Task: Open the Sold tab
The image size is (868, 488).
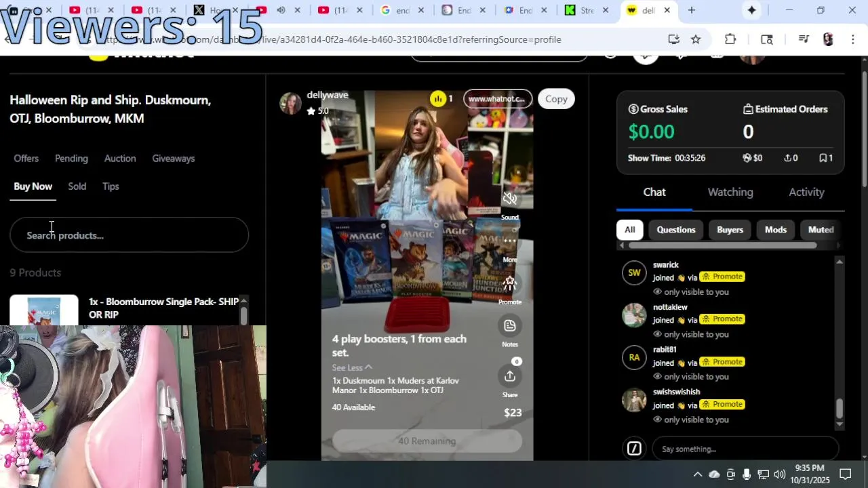Action: pos(77,186)
